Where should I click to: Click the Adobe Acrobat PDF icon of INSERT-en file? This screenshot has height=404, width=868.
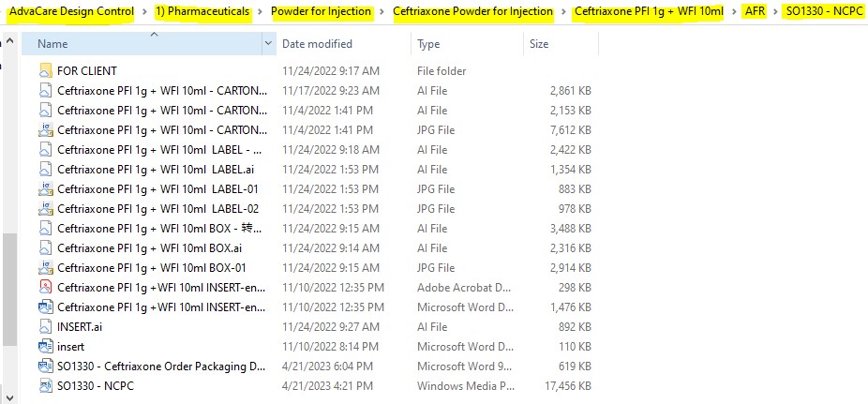point(45,287)
